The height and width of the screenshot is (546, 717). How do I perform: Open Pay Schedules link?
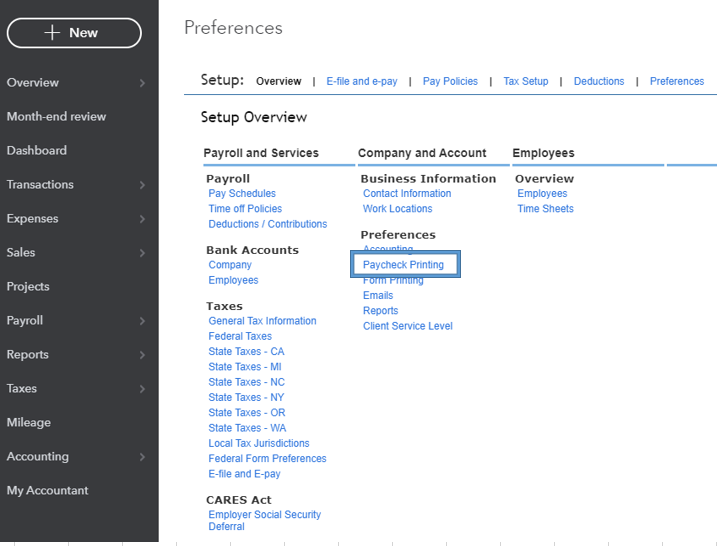pyautogui.click(x=242, y=194)
